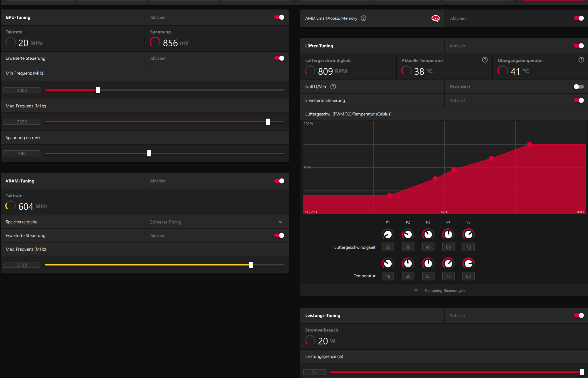Click the P1 Lüftergeschwindigkeit knob
The width and height of the screenshot is (588, 378).
[388, 234]
